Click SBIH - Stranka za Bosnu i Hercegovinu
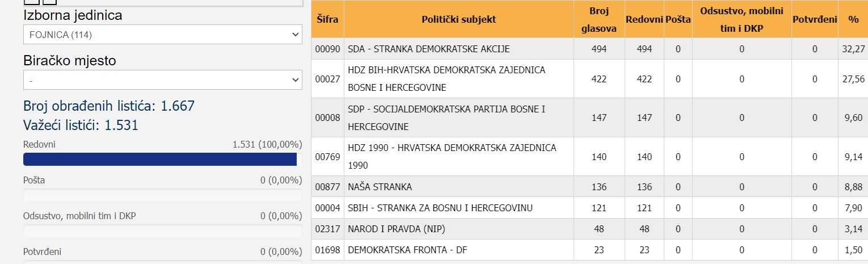 point(440,208)
